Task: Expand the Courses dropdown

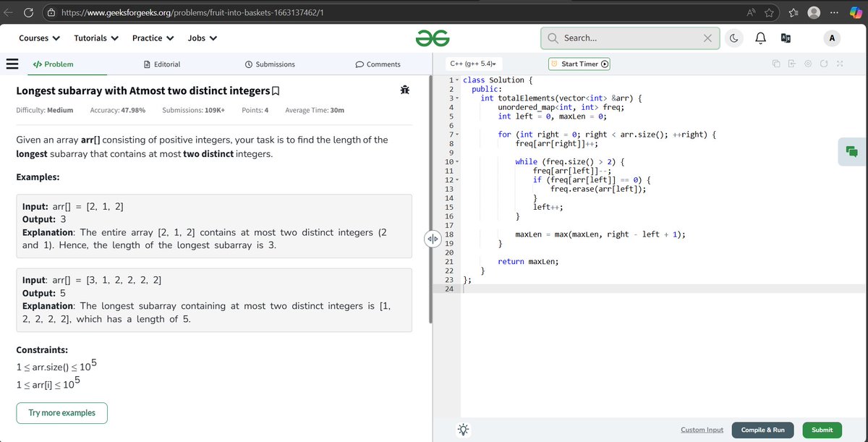Action: click(39, 38)
